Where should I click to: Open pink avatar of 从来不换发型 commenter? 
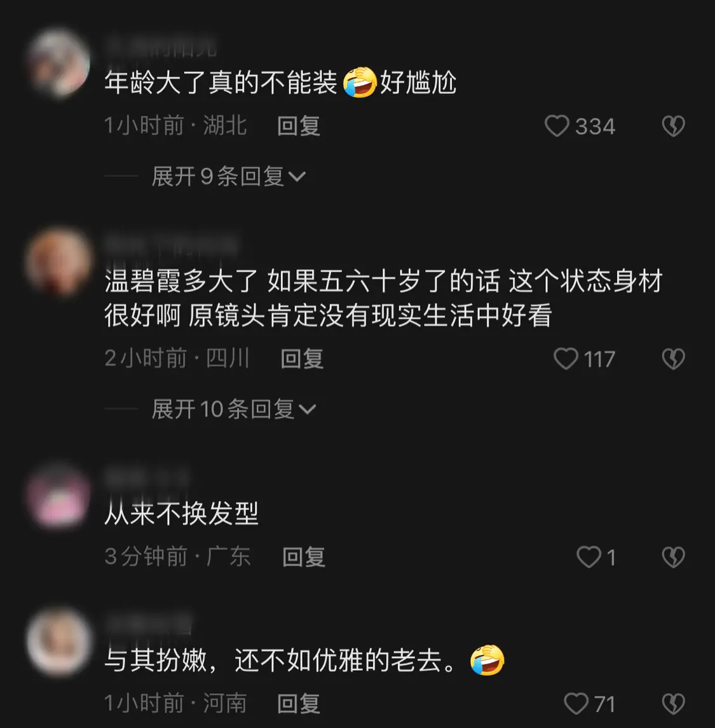pyautogui.click(x=58, y=497)
